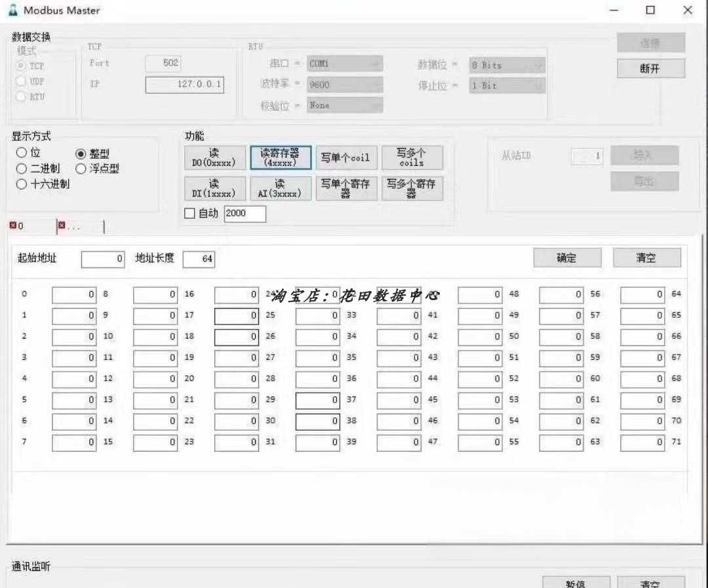
Task: Select the 二进制 binary display option
Action: point(21,168)
